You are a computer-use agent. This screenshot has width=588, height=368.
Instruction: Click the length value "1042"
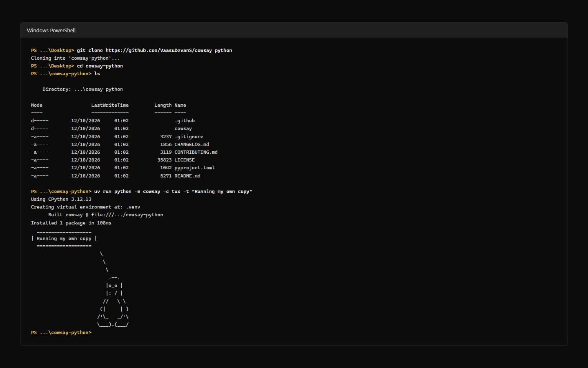tap(166, 168)
